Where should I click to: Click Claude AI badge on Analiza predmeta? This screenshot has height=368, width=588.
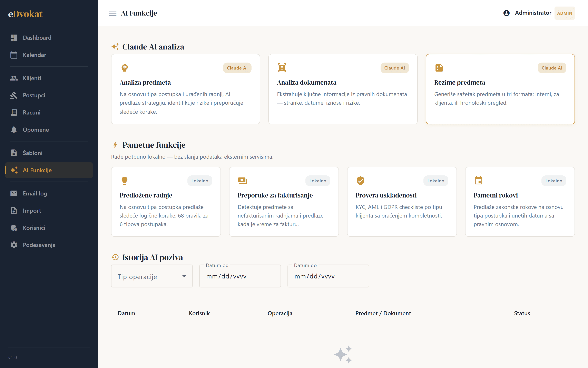(x=237, y=68)
